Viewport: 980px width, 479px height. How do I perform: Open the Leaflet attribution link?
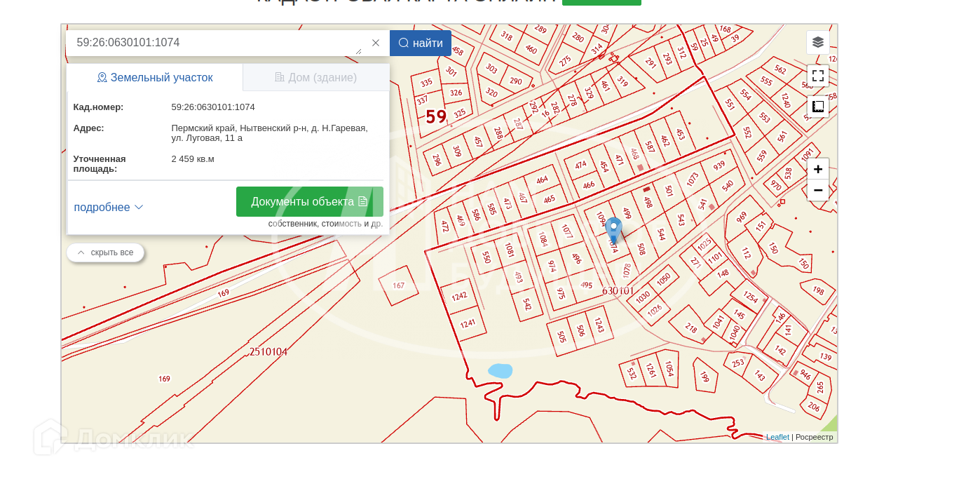(x=777, y=437)
